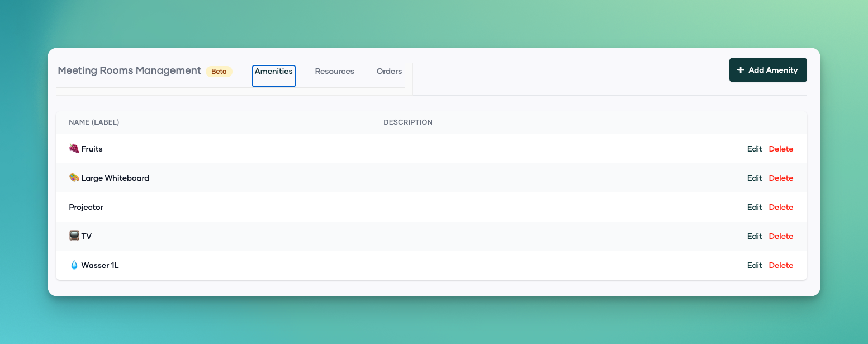
Task: Edit the TV amenity
Action: [755, 236]
